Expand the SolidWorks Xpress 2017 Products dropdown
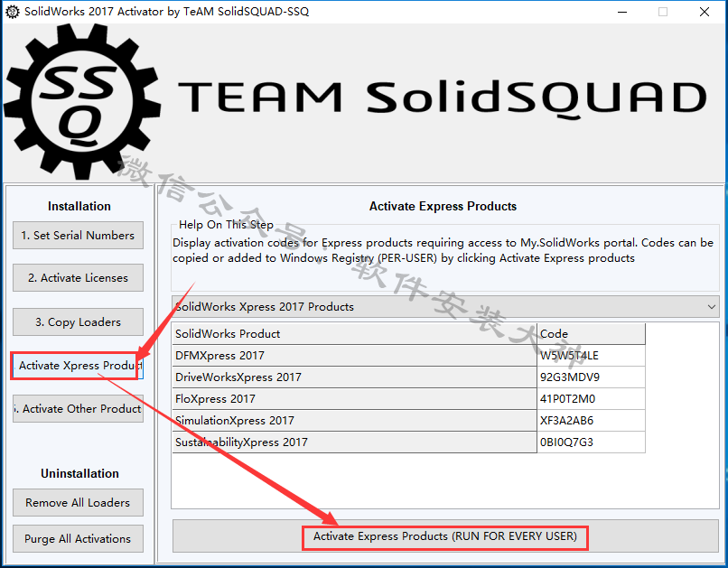 pyautogui.click(x=445, y=307)
